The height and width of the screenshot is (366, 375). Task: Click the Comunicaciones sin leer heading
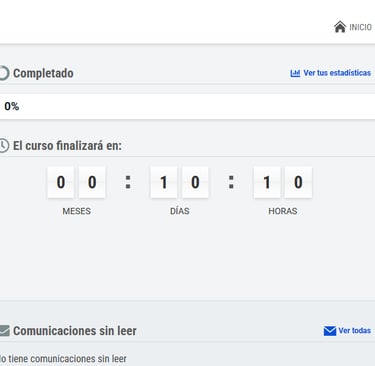[x=75, y=331]
